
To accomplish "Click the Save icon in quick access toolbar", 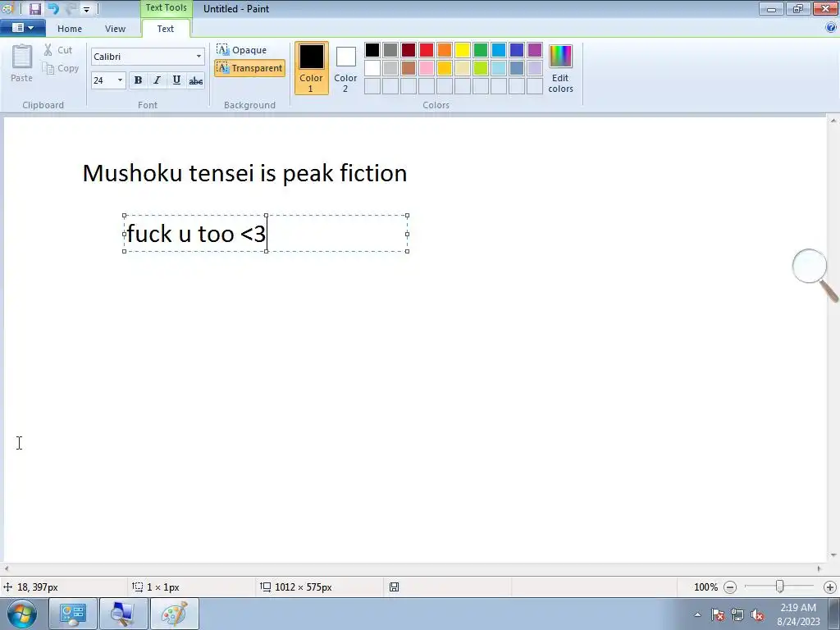I will tap(34, 9).
